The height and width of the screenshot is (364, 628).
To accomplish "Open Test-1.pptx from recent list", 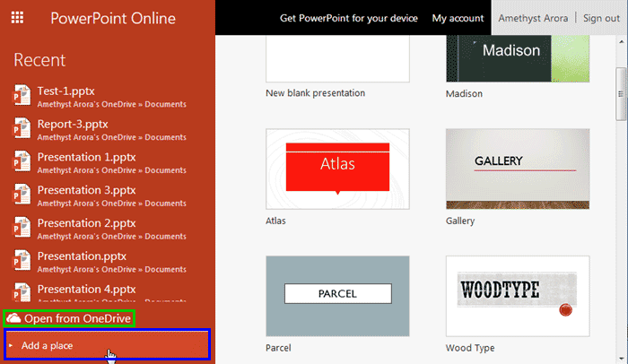I will point(66,91).
